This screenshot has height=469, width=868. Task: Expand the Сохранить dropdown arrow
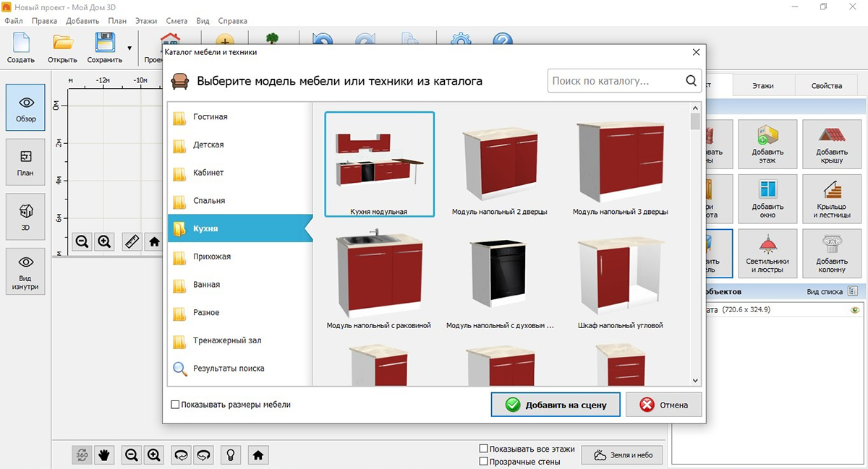[129, 48]
